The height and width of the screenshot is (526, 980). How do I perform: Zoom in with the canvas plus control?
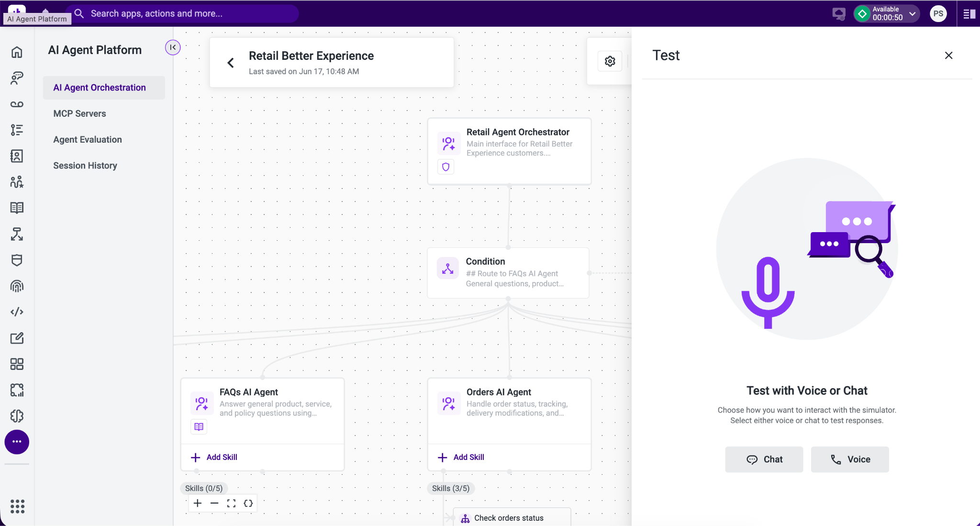tap(198, 503)
